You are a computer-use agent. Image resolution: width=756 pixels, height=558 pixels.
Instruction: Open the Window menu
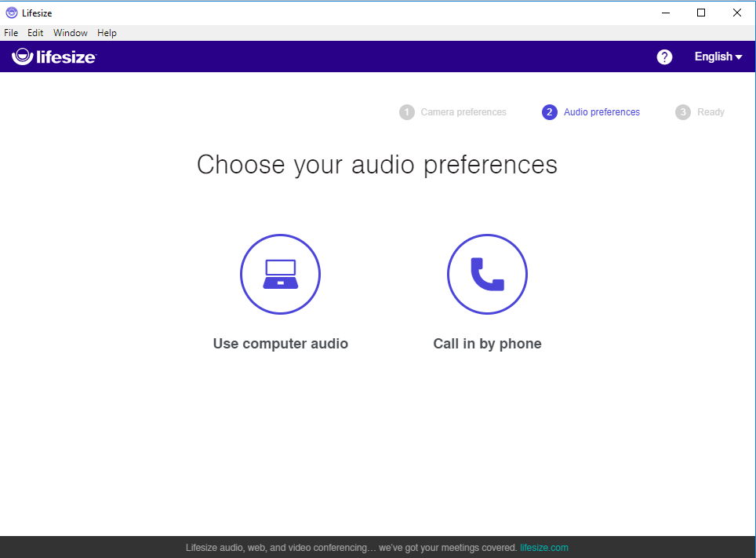70,32
